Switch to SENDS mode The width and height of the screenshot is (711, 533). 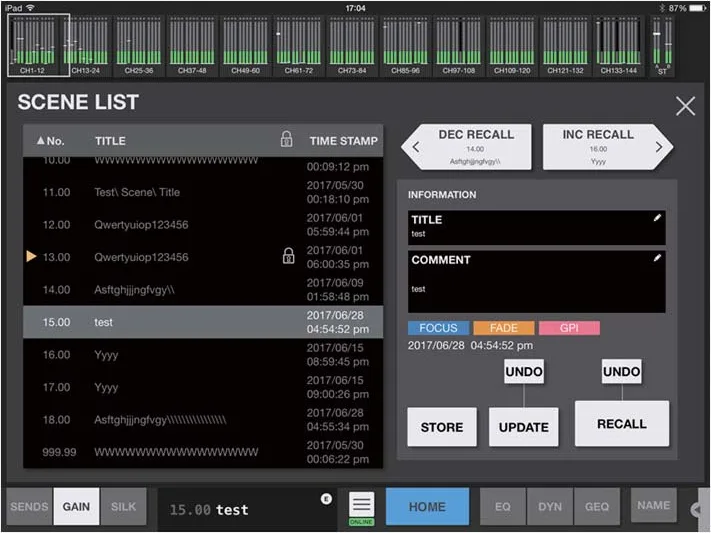[x=29, y=506]
